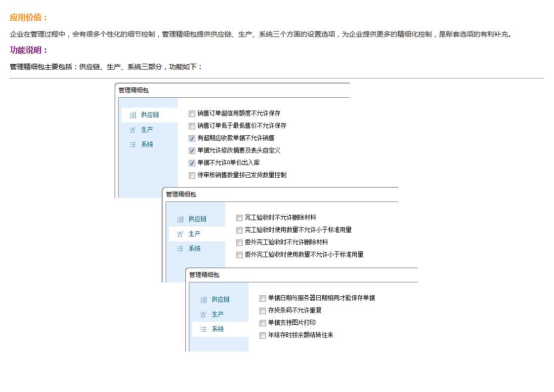Click 管理精细包 title of top panel
Screen dimensions: 554x392
(133, 90)
